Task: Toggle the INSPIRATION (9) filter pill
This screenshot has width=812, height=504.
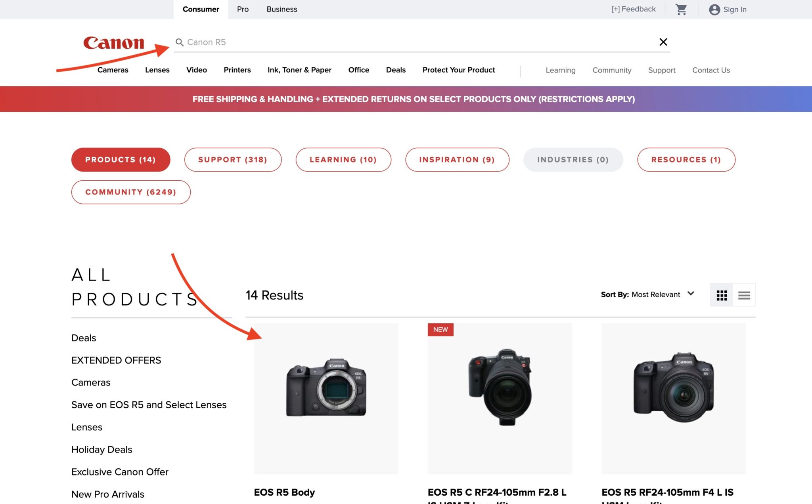Action: click(457, 159)
